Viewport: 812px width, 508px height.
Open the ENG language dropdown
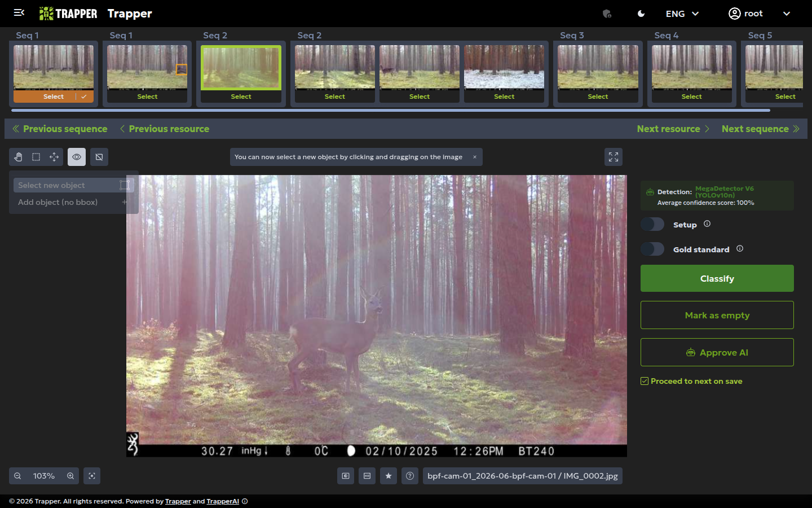coord(682,14)
